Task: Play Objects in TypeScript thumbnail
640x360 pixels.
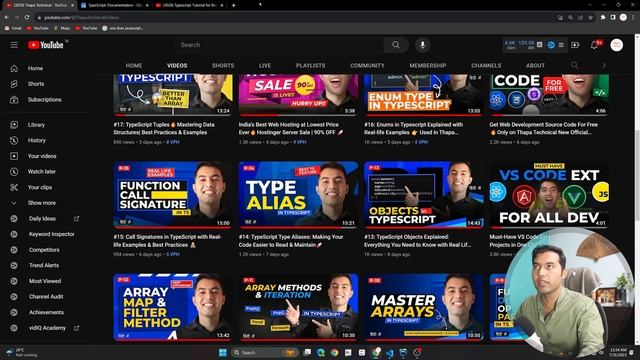Action: click(424, 195)
